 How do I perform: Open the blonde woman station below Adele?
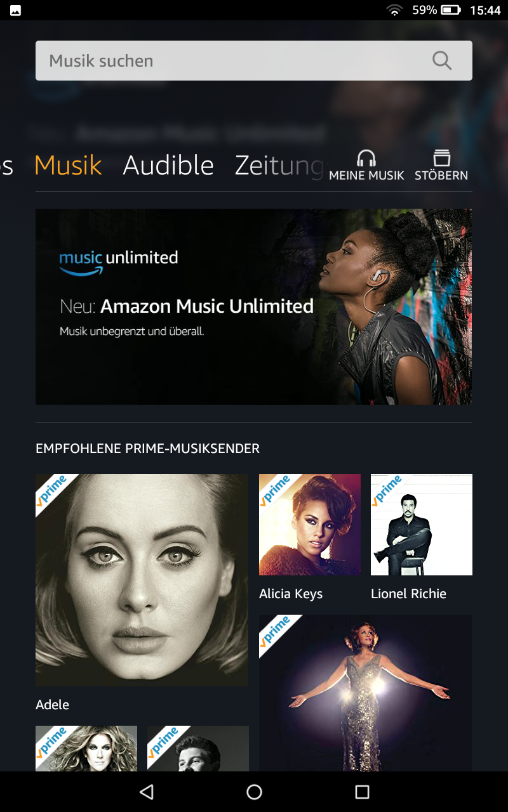point(86,749)
